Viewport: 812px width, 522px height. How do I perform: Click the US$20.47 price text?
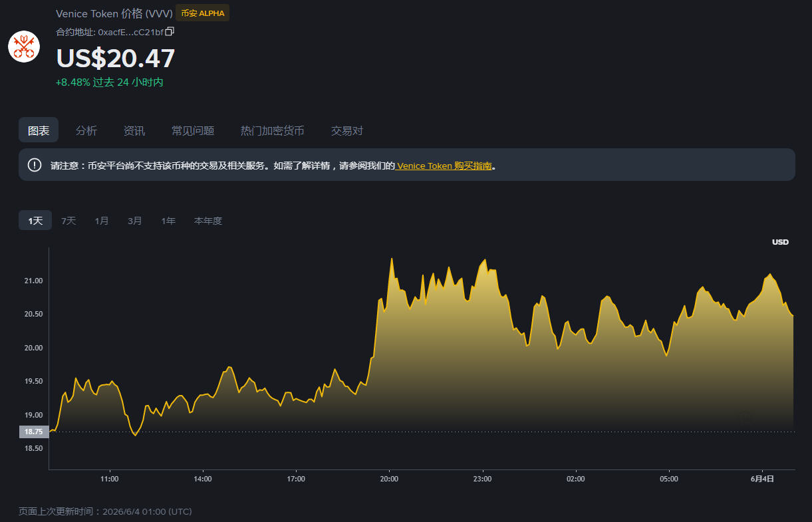(x=116, y=58)
